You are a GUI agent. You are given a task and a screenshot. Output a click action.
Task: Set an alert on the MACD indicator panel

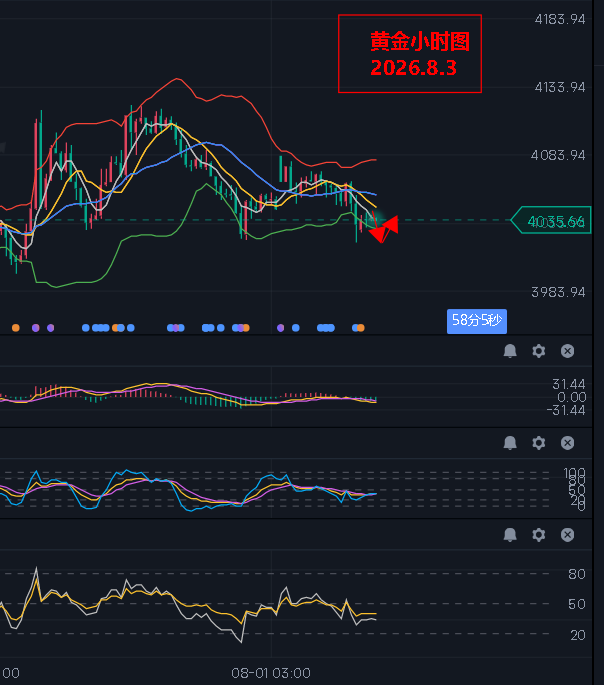click(510, 351)
